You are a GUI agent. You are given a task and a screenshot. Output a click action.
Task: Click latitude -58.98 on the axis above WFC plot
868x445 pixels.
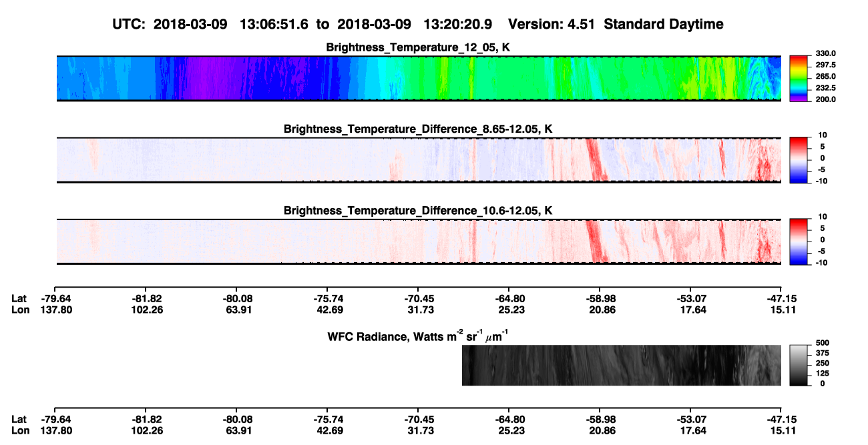point(600,298)
